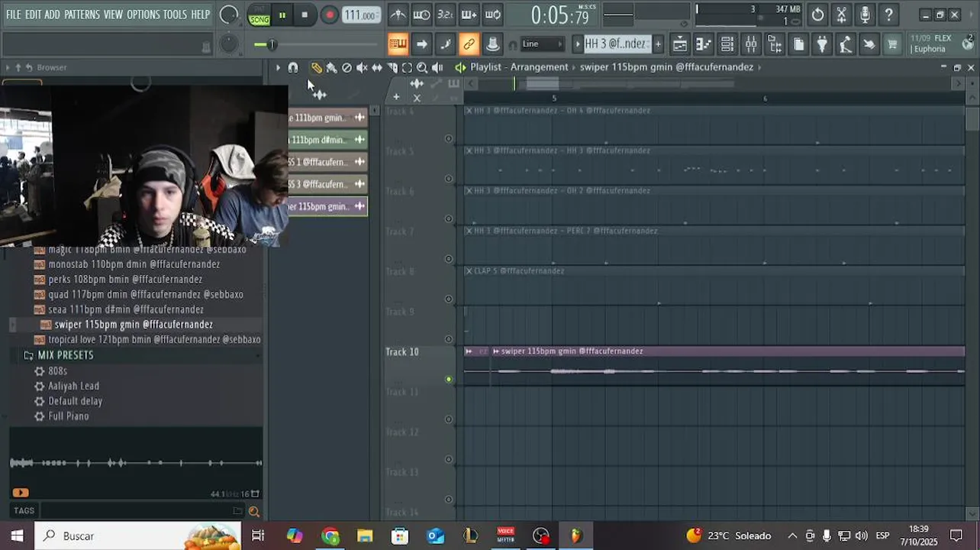
Task: Click the microphone one-click recording icon
Action: coord(865,15)
